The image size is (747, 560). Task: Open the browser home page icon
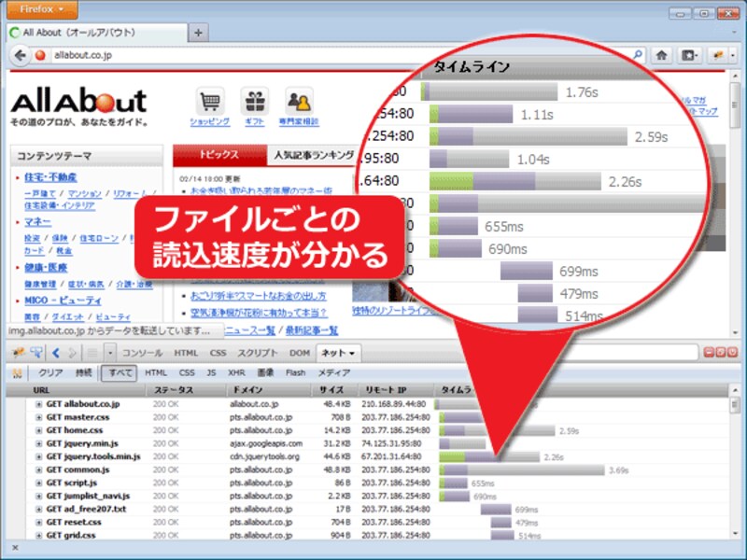661,56
